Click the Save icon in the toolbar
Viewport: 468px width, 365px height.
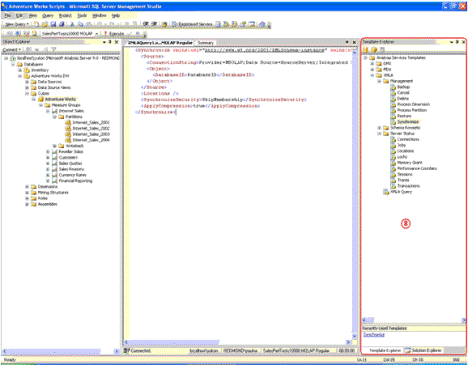(x=53, y=24)
